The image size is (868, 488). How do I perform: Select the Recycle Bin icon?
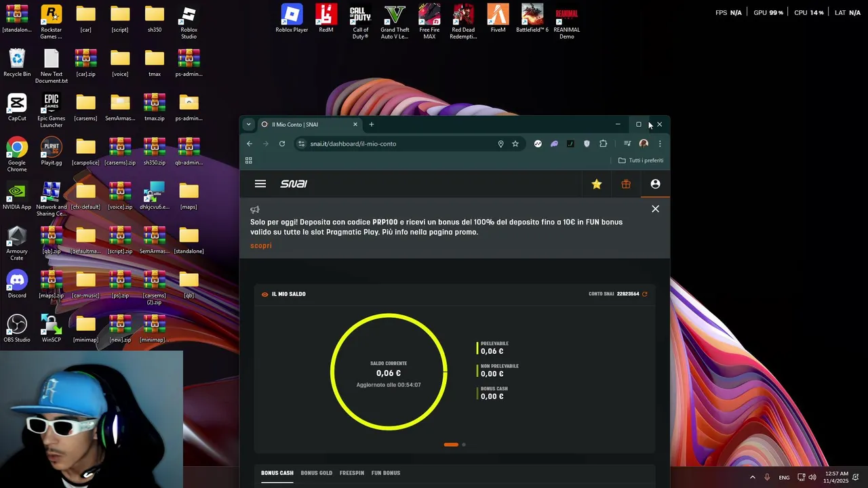[x=17, y=63]
